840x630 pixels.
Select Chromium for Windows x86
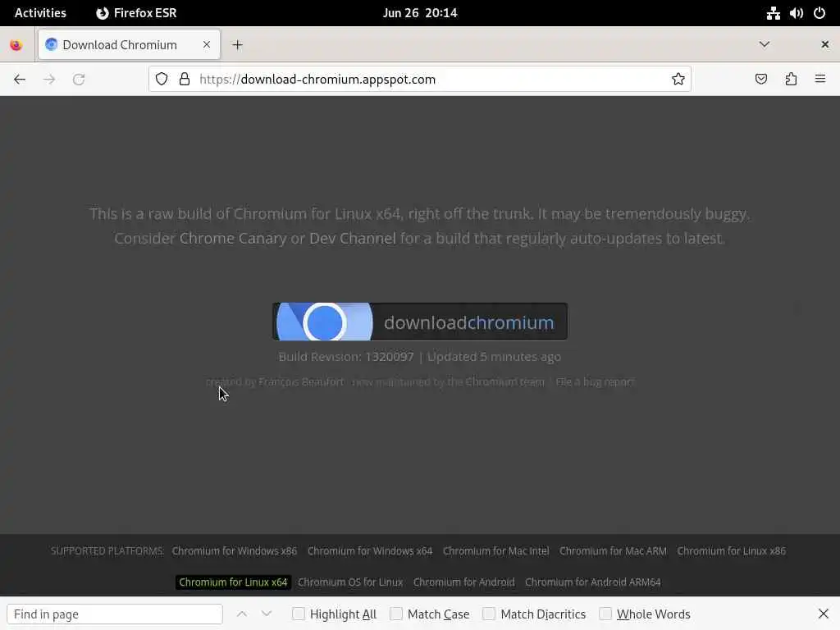(234, 551)
